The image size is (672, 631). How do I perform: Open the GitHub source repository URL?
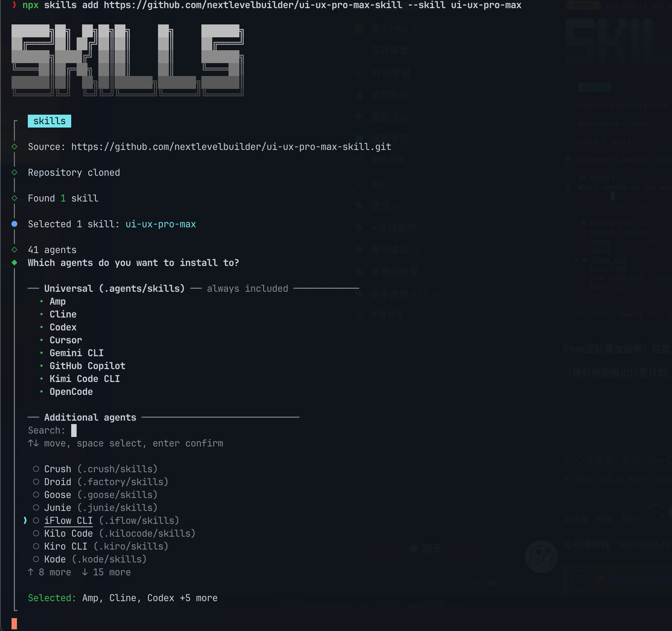pos(231,147)
